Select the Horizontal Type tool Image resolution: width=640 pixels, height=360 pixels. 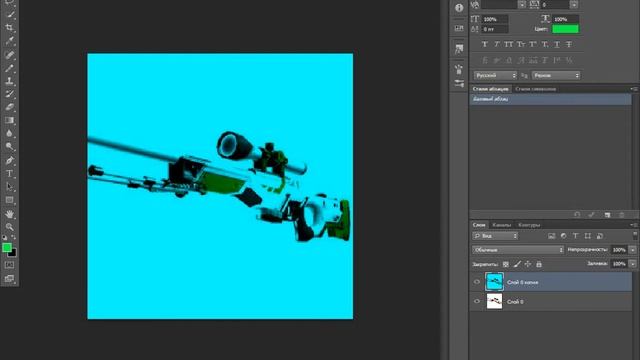[x=9, y=173]
